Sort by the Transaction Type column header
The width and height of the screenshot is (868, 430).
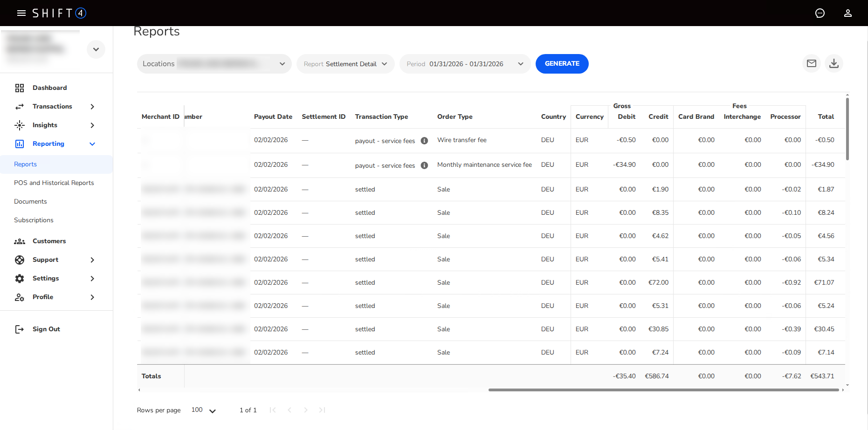(x=381, y=116)
